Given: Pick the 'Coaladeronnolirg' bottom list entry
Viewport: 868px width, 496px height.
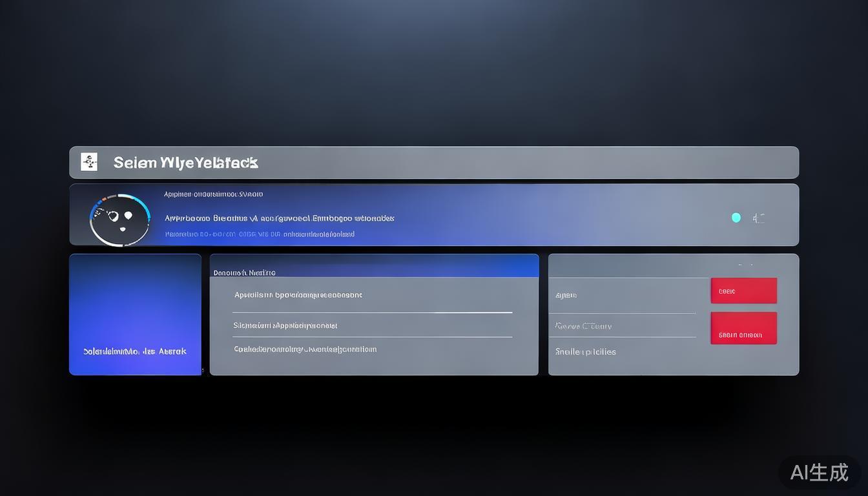Looking at the screenshot, I should tap(305, 349).
